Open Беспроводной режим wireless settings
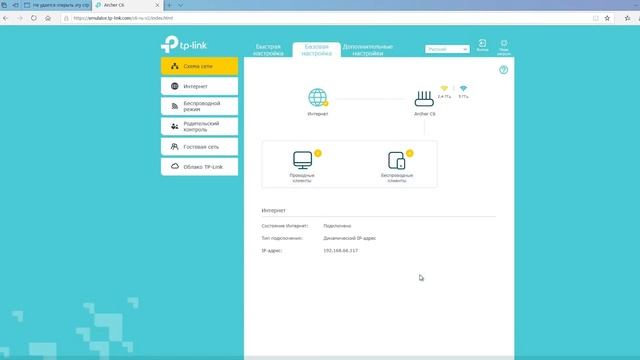 pyautogui.click(x=199, y=106)
